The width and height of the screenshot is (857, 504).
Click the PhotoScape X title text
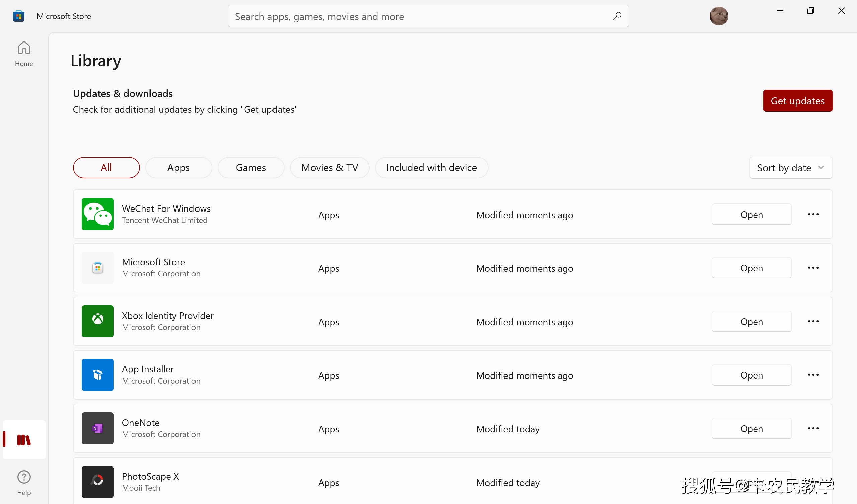(150, 476)
